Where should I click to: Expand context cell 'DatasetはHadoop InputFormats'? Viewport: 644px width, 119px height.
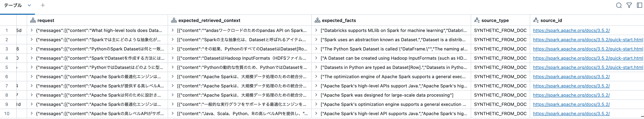pyautogui.click(x=172, y=58)
